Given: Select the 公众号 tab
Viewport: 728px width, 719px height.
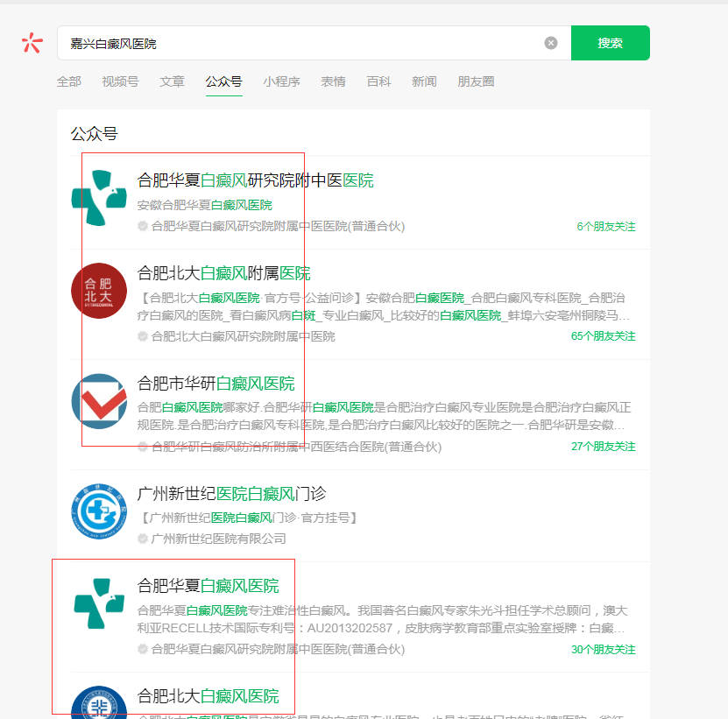Looking at the screenshot, I should 223,81.
